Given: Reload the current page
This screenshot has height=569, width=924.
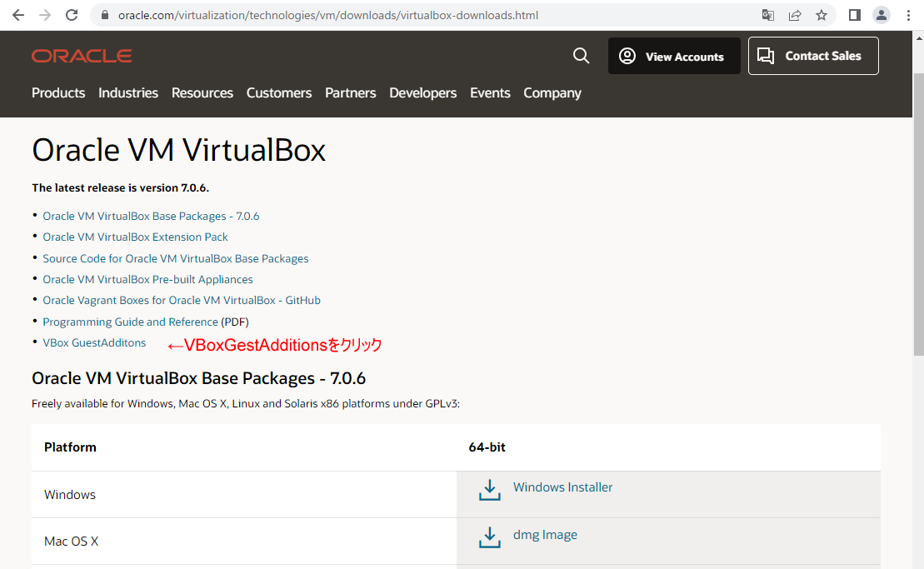Looking at the screenshot, I should (72, 15).
